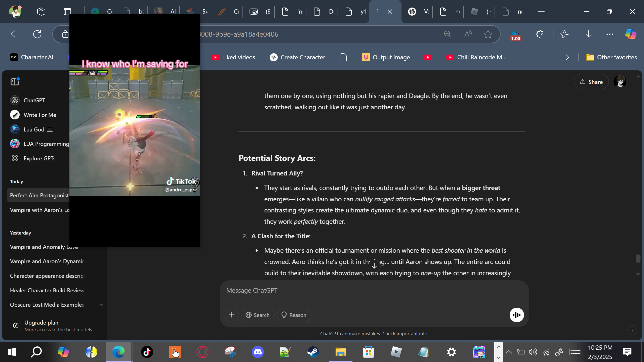
Task: Open the Other favorites folder
Action: pos(611,57)
